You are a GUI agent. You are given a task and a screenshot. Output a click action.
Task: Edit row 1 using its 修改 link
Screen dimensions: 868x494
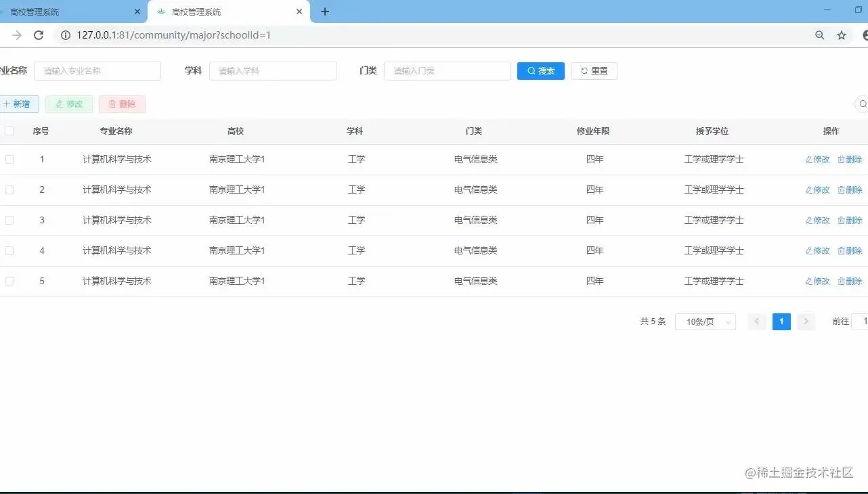pos(818,160)
